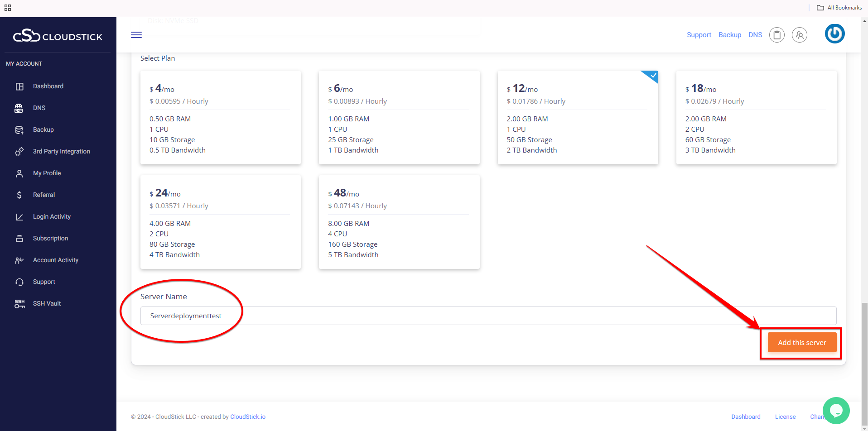
Task: Go to SSH Vault in sidebar
Action: tap(47, 303)
